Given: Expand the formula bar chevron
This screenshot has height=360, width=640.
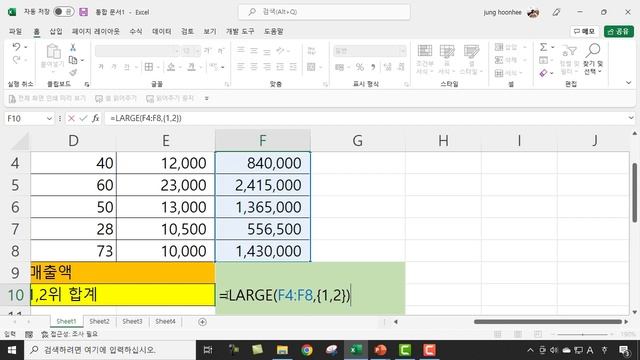Looking at the screenshot, I should coord(631,118).
